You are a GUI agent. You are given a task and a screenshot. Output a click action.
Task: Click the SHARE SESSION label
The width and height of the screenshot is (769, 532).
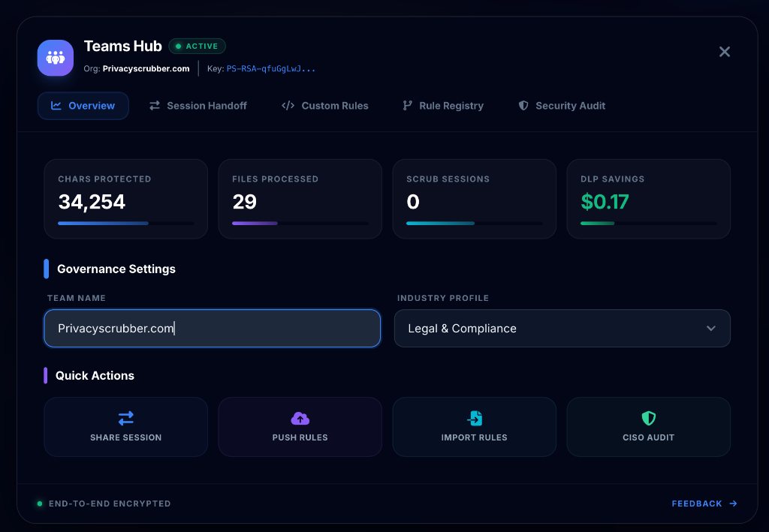click(x=126, y=437)
